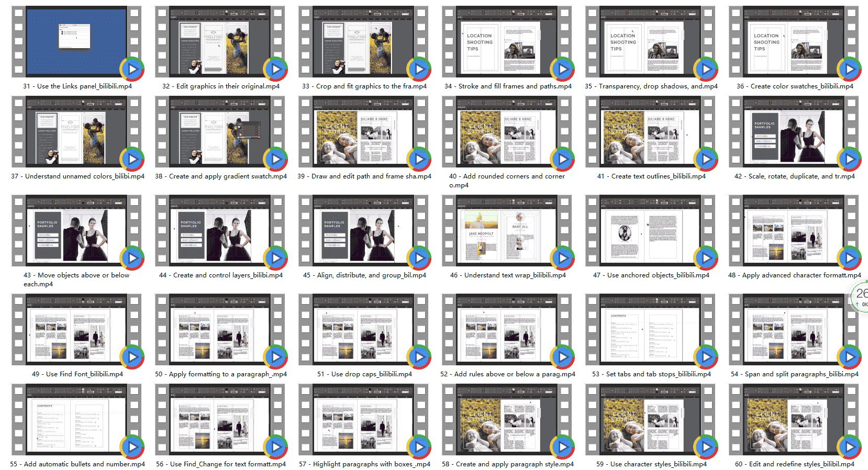This screenshot has width=868, height=470.
Task: Click thumbnail of 55 Add automatic bullets
Action: [76, 420]
